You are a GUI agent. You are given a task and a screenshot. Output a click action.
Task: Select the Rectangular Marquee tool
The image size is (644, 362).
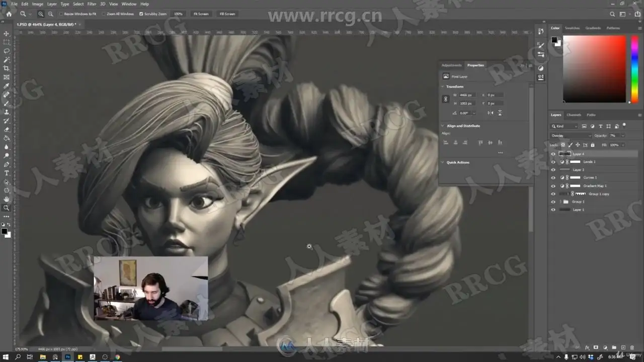pyautogui.click(x=7, y=42)
